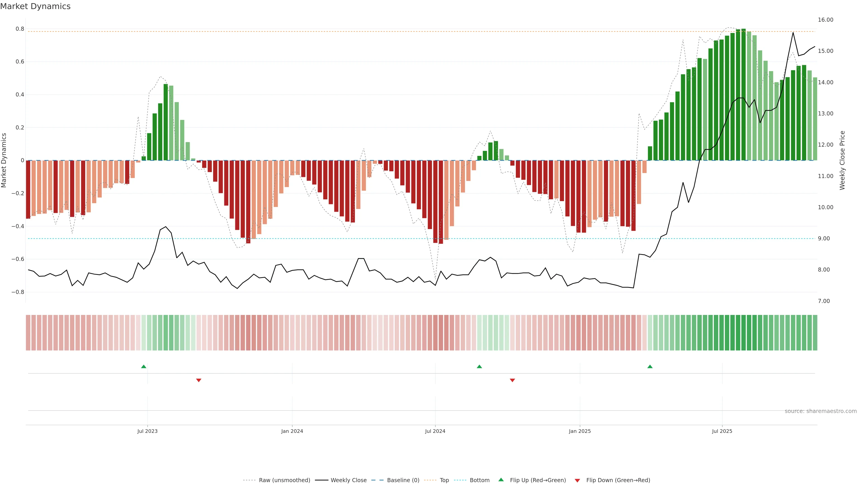Click the Bottom legend entry
Viewport: 868px width, 488px height.
point(479,480)
